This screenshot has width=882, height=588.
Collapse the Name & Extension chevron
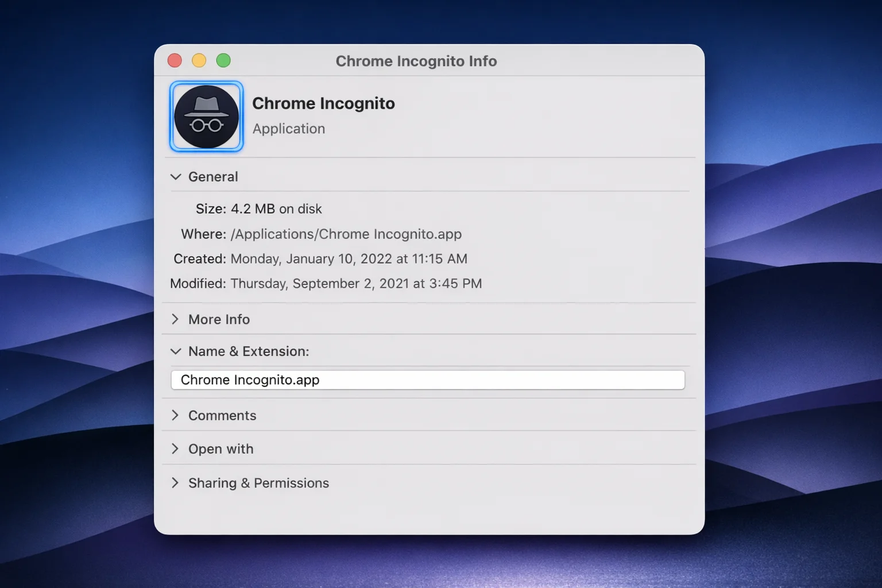(176, 351)
